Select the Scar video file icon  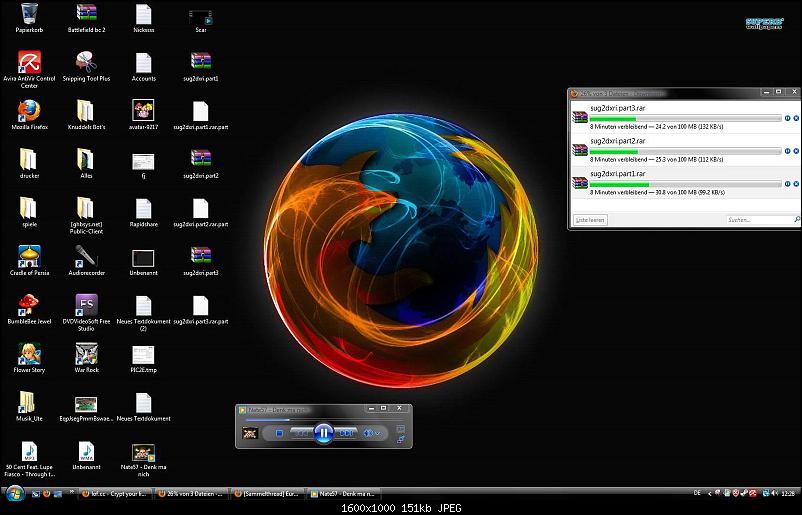[200, 19]
